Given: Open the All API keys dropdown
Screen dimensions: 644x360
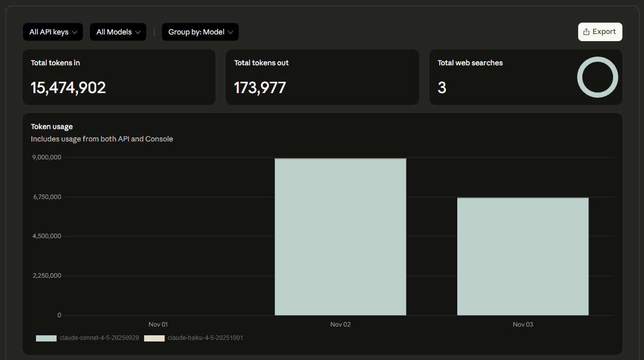Looking at the screenshot, I should click(53, 32).
